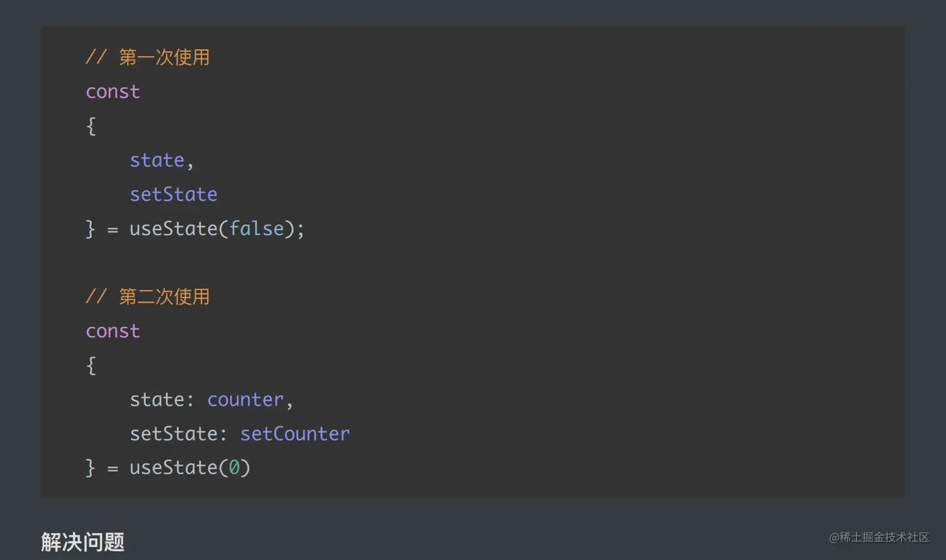Click the opening brace under the first const
Image resolution: width=946 pixels, height=560 pixels.
tap(91, 126)
